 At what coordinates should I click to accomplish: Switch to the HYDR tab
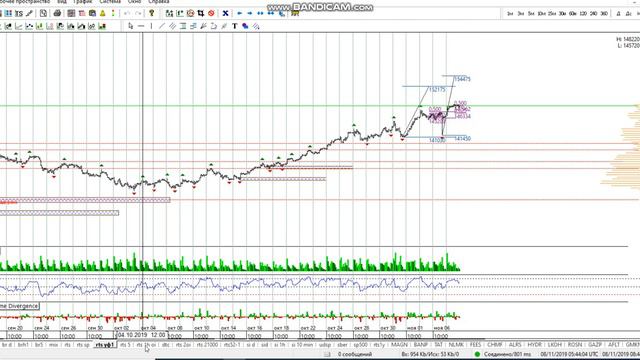click(x=535, y=345)
